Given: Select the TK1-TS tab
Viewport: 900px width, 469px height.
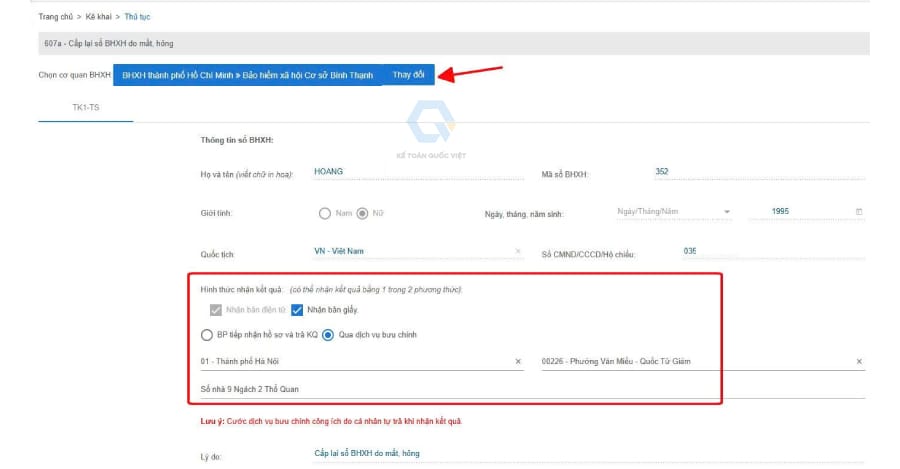Looking at the screenshot, I should (x=86, y=107).
